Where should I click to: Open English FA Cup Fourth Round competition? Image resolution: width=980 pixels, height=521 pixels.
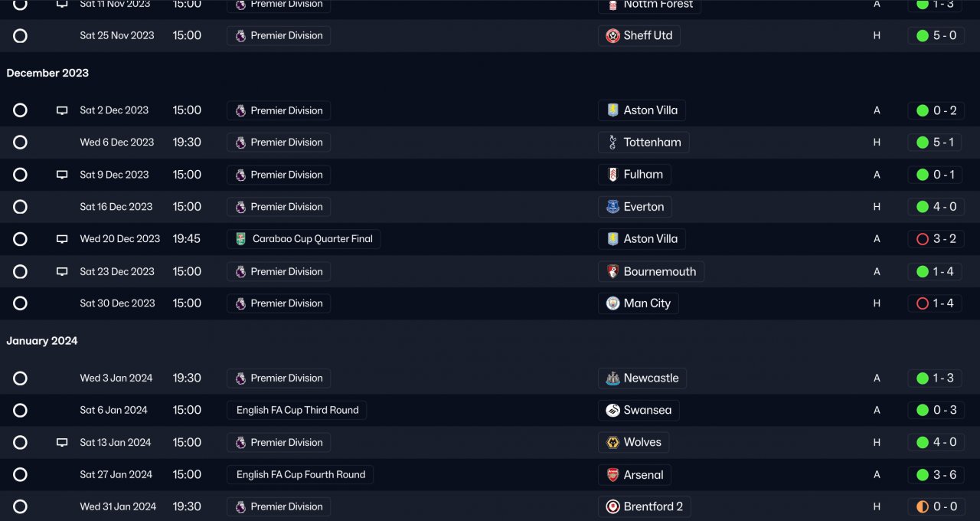[x=300, y=475]
